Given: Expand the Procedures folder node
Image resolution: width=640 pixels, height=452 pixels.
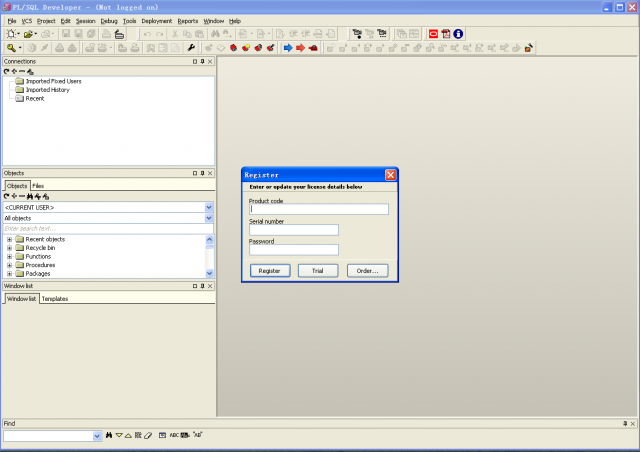Looking at the screenshot, I should (x=9, y=265).
